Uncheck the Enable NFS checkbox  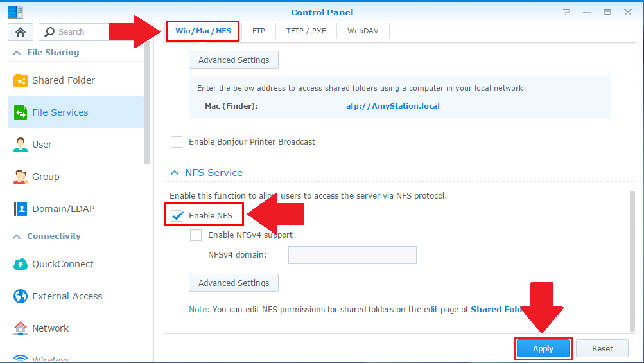[x=177, y=215]
